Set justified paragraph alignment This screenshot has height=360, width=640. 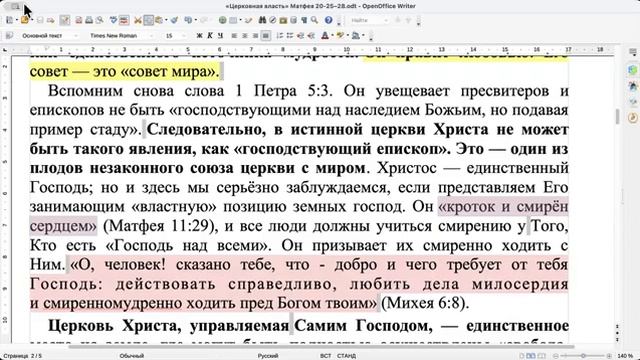[266, 36]
